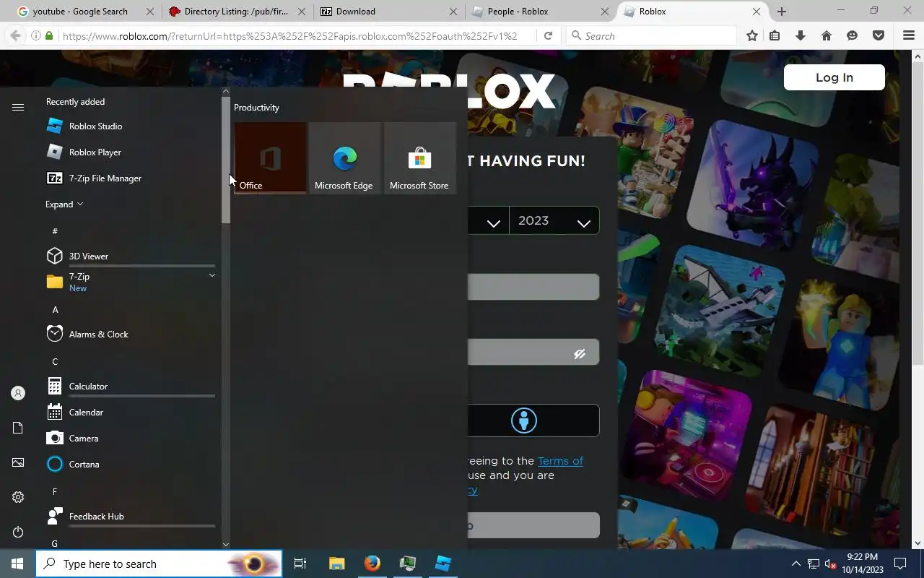
Task: Open the Firefox hamburger menu
Action: (x=909, y=35)
